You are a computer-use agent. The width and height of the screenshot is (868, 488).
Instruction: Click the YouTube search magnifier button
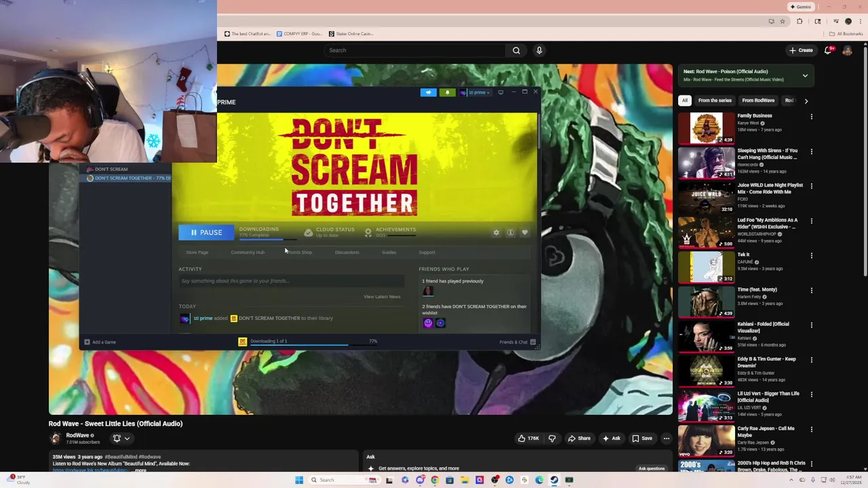[516, 50]
